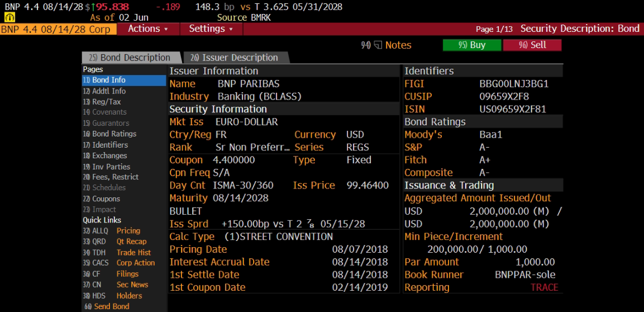Open the Settings dropdown menu
This screenshot has width=644, height=312.
click(211, 29)
